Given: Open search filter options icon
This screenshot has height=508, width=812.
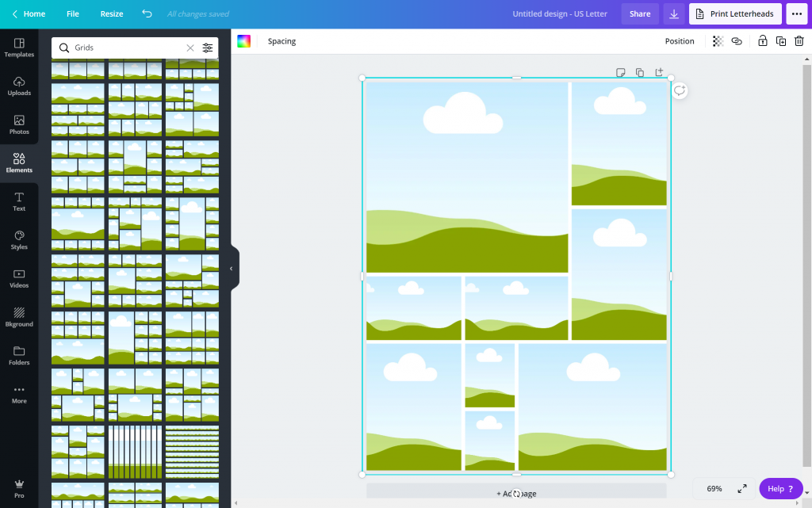Looking at the screenshot, I should click(x=207, y=48).
